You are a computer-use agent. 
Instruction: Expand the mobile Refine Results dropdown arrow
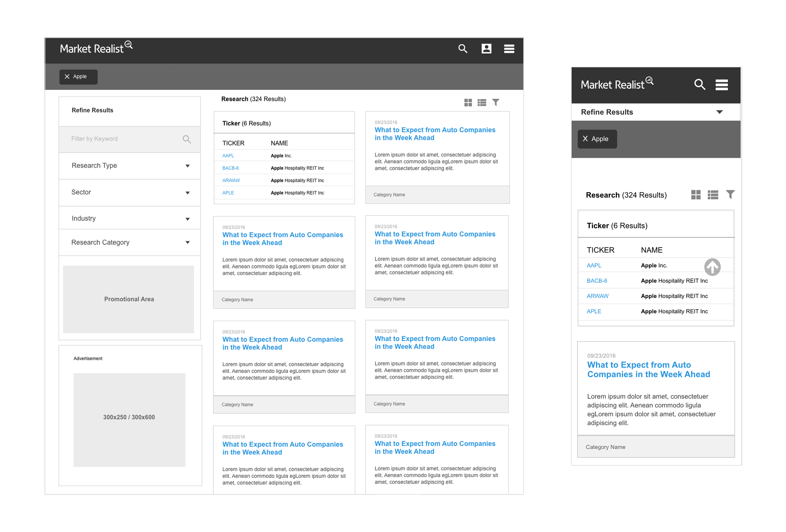coord(719,112)
